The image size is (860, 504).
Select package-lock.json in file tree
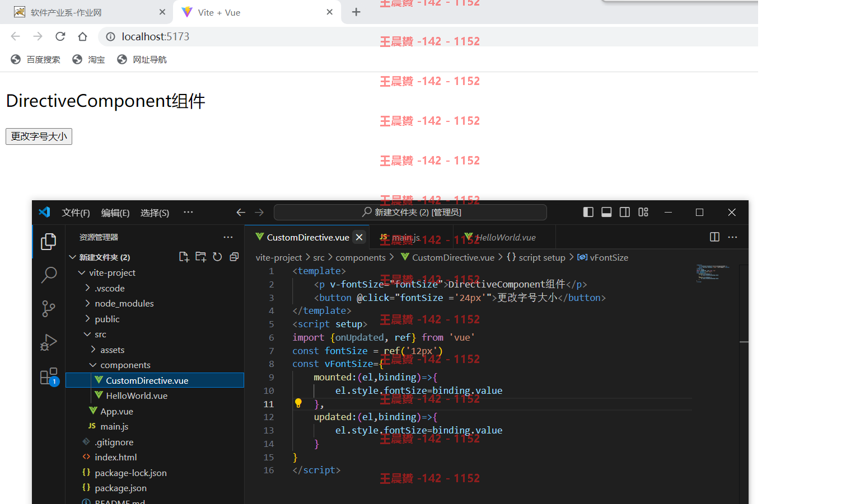click(x=155, y=473)
